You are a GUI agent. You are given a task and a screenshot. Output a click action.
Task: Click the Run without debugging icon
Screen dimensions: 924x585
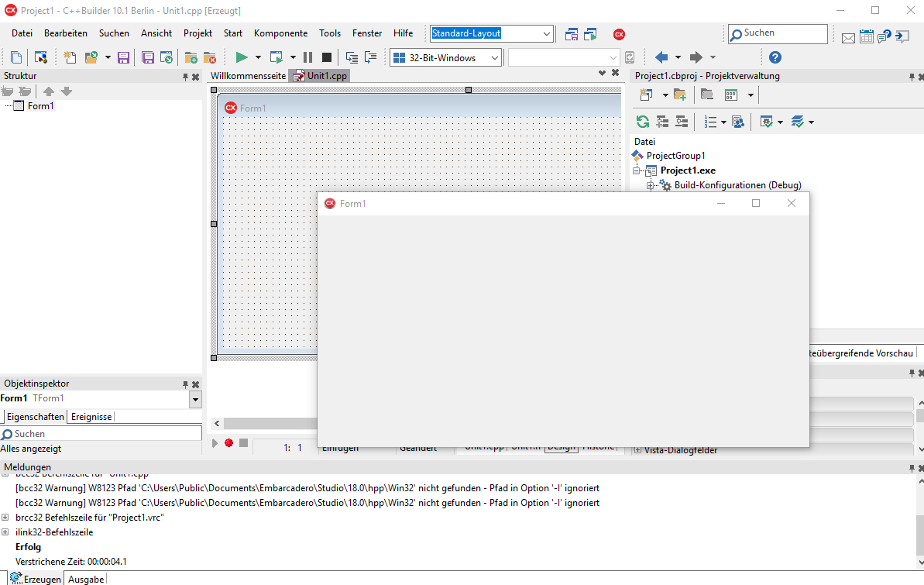click(x=277, y=57)
